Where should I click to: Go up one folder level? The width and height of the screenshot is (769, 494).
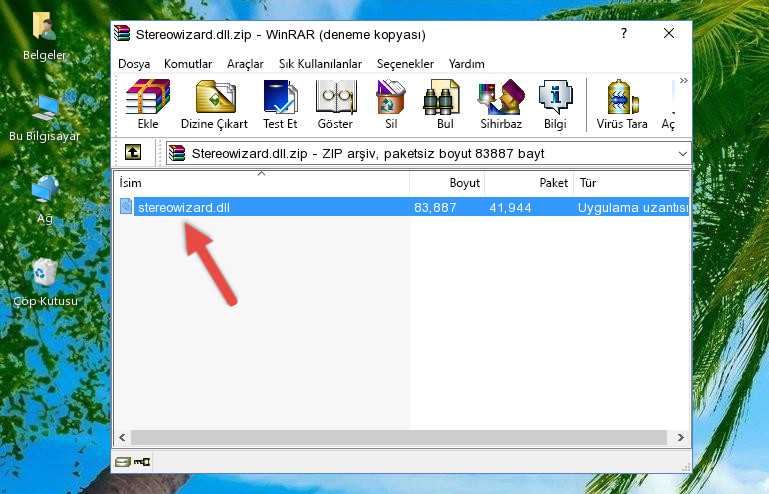click(x=133, y=152)
